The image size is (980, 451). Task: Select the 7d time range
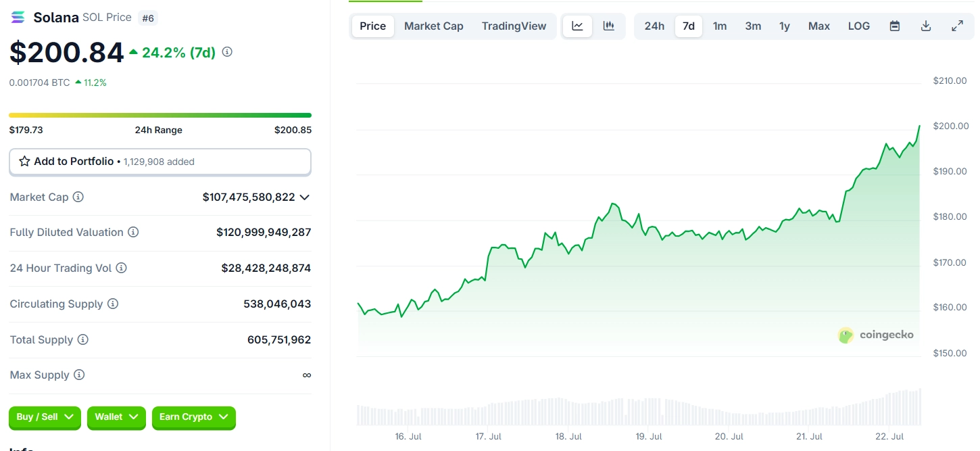689,26
